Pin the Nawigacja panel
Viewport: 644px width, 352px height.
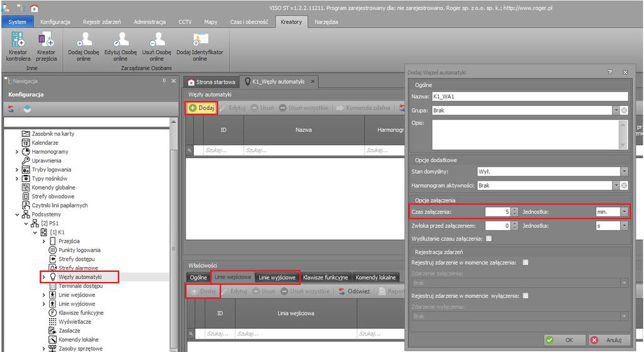tap(164, 81)
